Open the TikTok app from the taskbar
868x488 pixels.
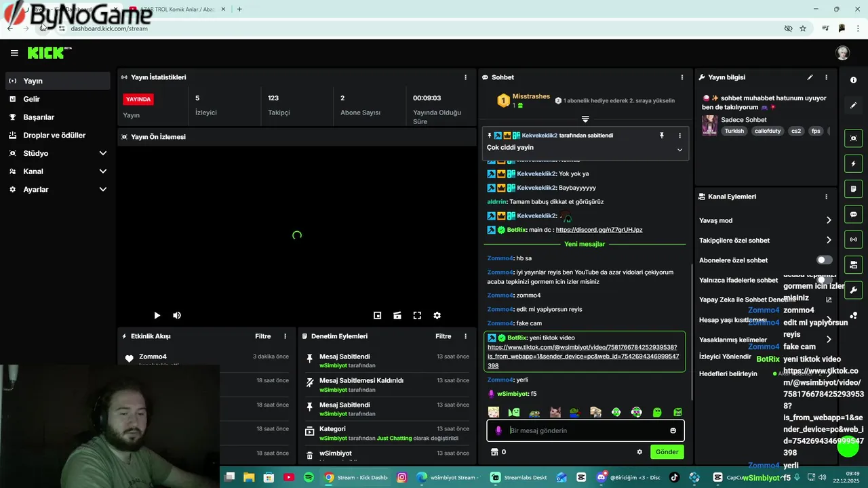point(674,477)
